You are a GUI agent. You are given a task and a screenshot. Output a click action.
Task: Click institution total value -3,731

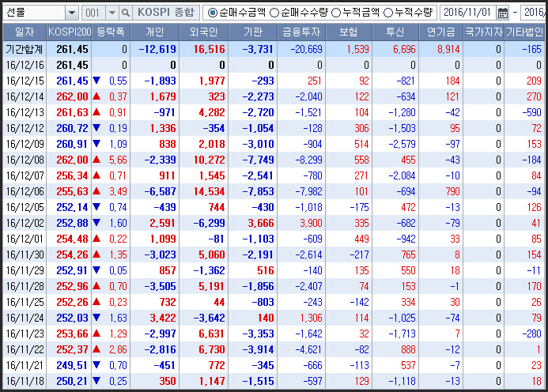[x=258, y=49]
